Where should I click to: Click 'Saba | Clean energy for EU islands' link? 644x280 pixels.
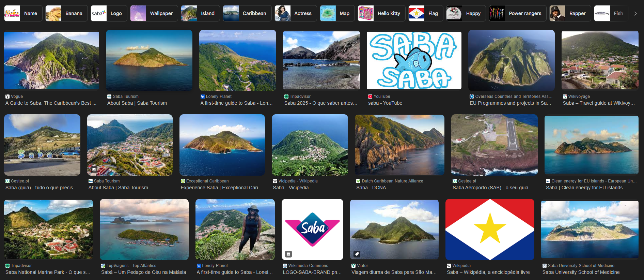(x=584, y=188)
